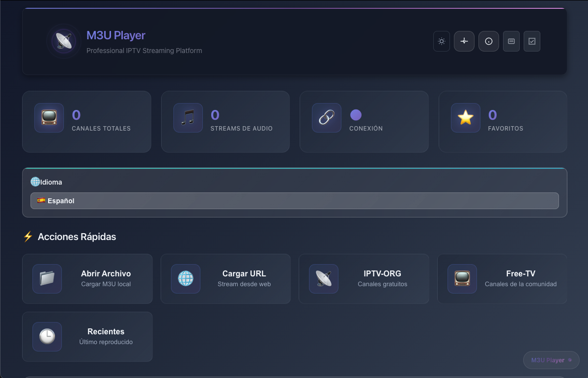Screen dimensions: 588x378
Task: Click the Favoritos label
Action: click(x=505, y=129)
